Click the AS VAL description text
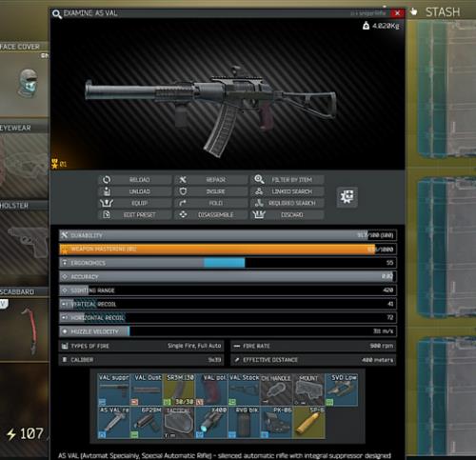 (x=225, y=455)
